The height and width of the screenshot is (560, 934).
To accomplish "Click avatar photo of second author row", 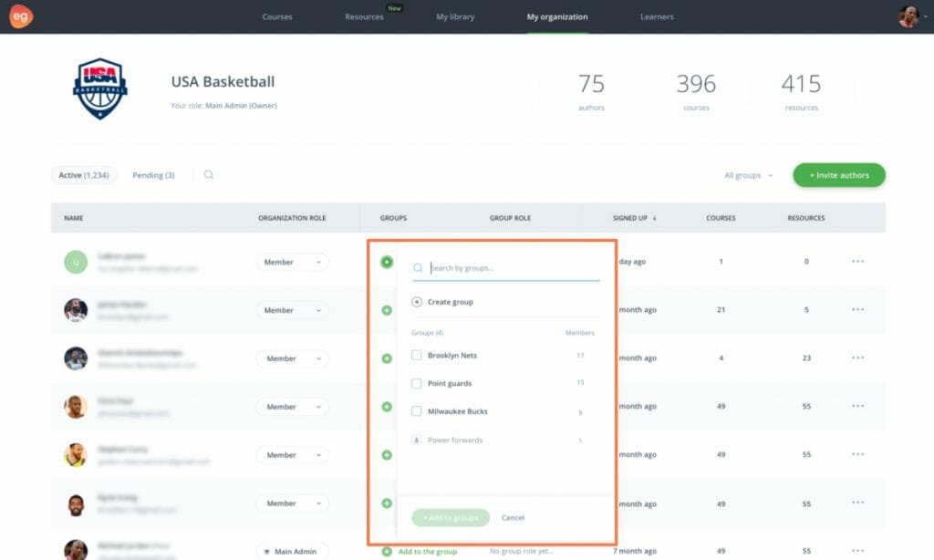I will (x=76, y=310).
